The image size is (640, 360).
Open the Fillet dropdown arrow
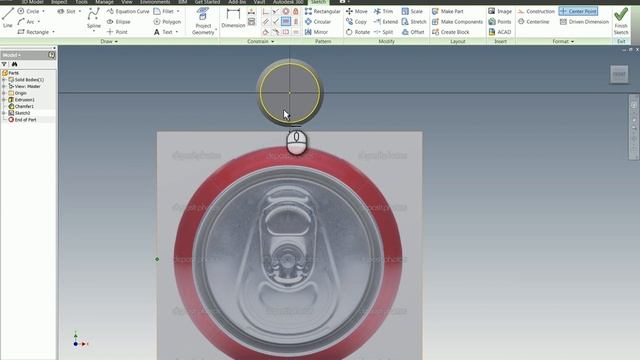coord(178,11)
